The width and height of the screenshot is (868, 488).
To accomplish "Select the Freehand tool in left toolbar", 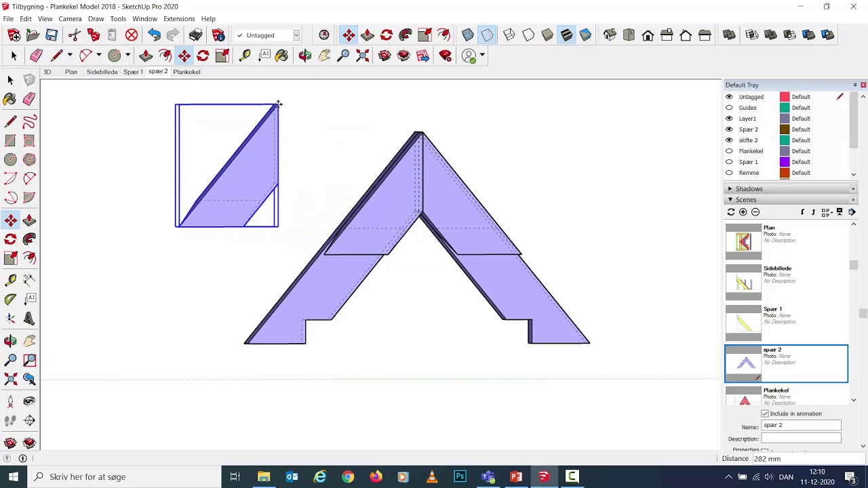I will [x=29, y=122].
